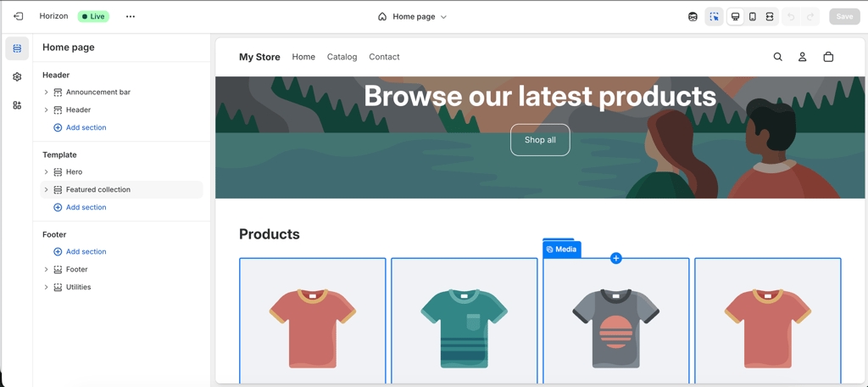This screenshot has height=387, width=868.
Task: Add section under Footer group
Action: pos(80,252)
